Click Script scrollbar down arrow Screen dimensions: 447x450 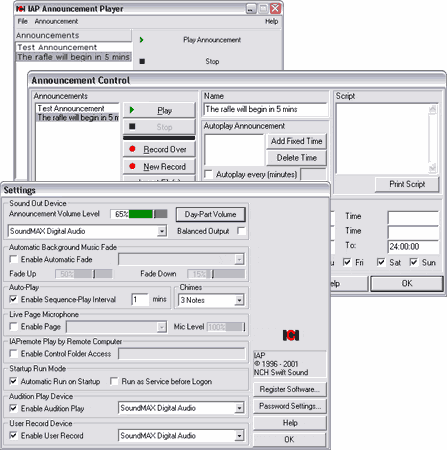click(x=433, y=168)
